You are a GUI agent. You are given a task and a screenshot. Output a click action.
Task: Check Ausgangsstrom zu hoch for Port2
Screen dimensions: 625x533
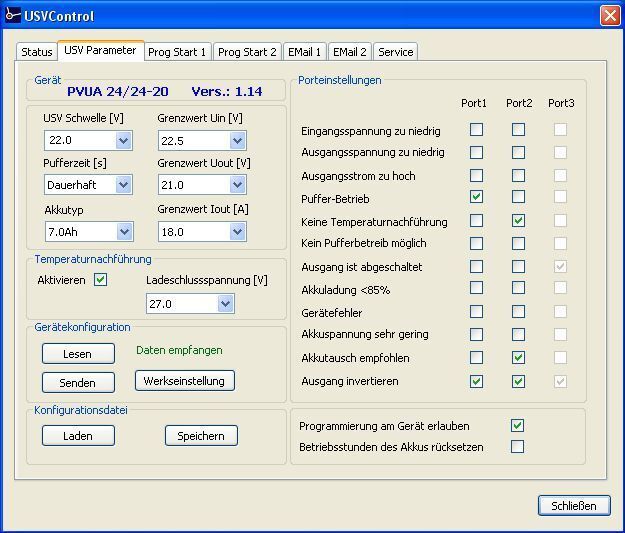tap(518, 175)
